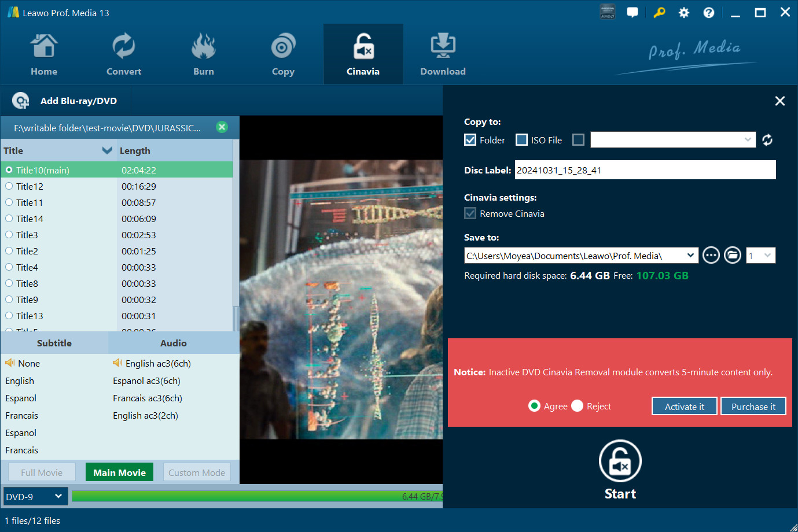The width and height of the screenshot is (798, 532).
Task: Check the ISO File option
Action: click(x=521, y=140)
